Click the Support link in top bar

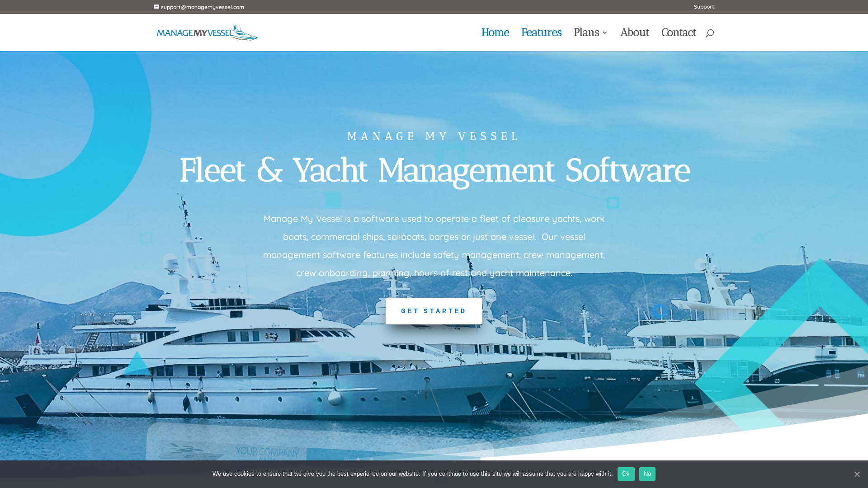coord(703,7)
